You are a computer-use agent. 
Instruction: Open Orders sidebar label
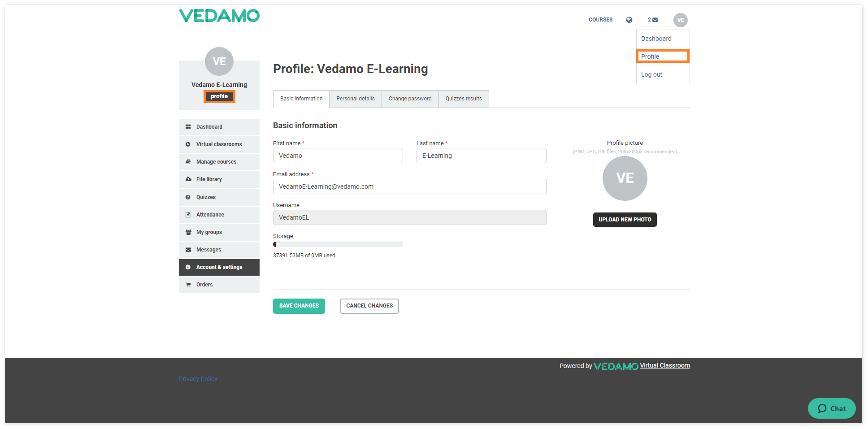[x=204, y=285]
